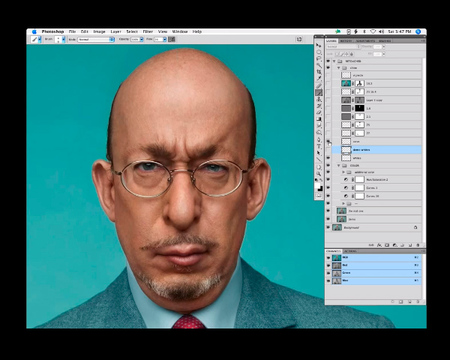This screenshot has width=450, height=360.
Task: Switch to the Actions tab
Action: pos(351,251)
